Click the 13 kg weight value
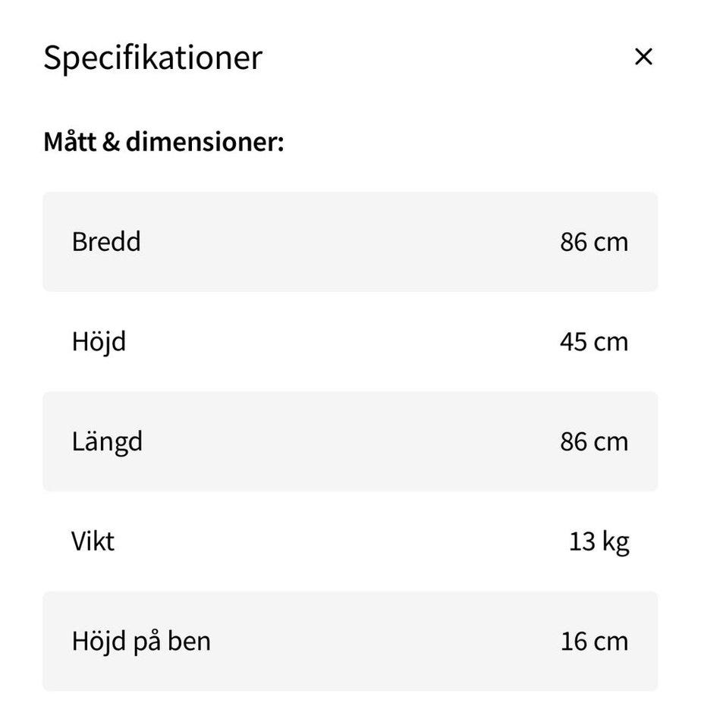The image size is (701, 728). pos(599,541)
